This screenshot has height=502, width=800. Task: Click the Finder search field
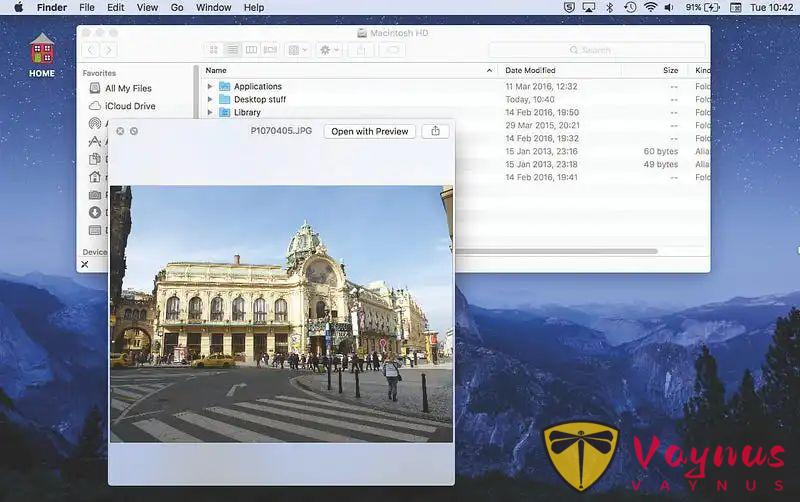[x=595, y=49]
